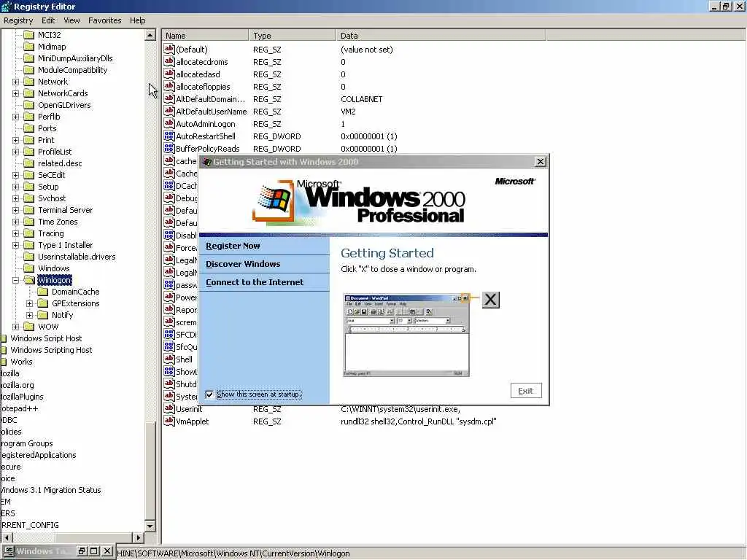Select the AutoRestartShell DWORD icon
The width and height of the screenshot is (747, 560).
169,136
